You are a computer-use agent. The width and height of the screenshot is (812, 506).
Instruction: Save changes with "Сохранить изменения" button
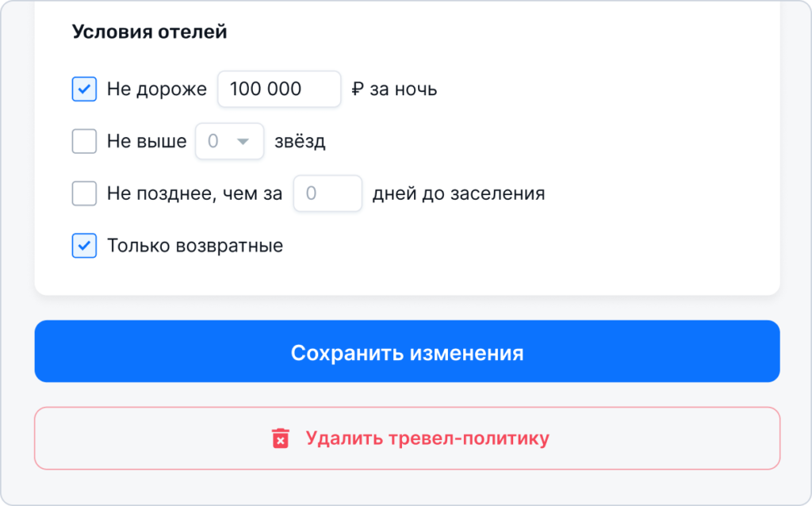tap(407, 351)
